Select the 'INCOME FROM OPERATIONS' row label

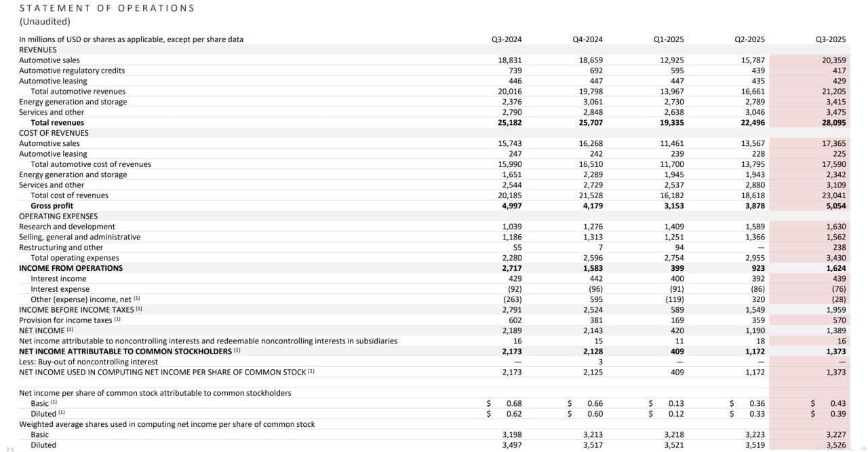tap(71, 268)
